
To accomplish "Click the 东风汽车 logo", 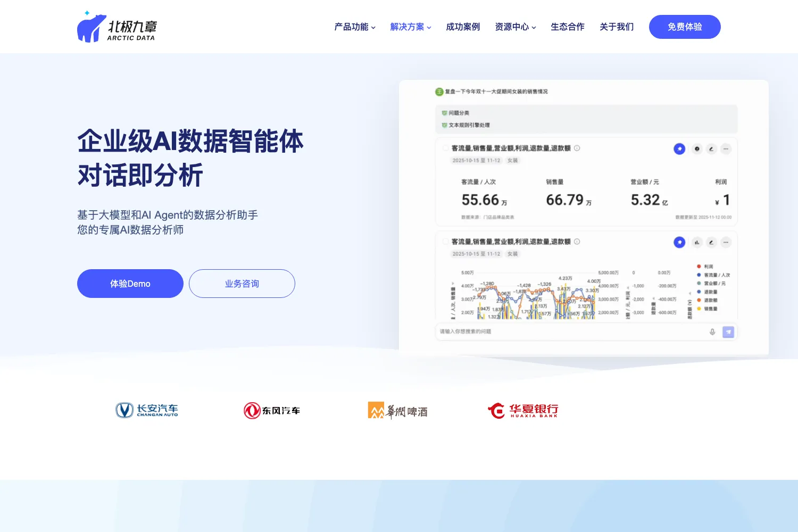I will coord(272,411).
